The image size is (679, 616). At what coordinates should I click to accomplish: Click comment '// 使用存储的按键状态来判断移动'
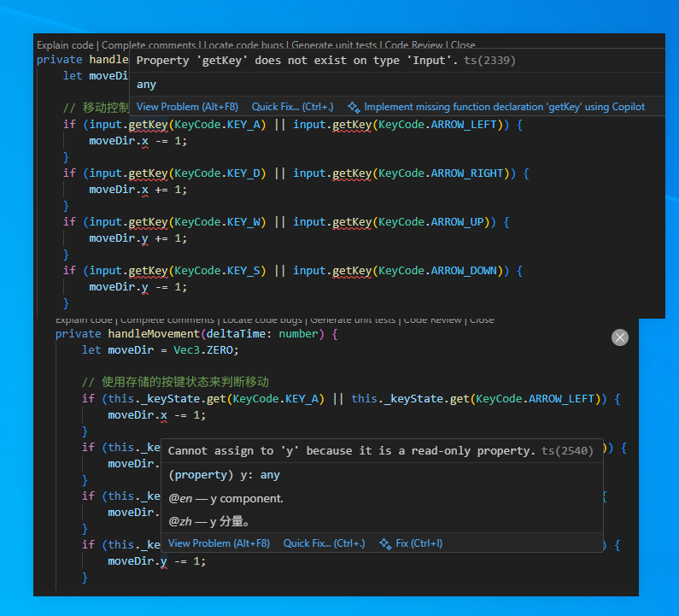[x=175, y=382]
